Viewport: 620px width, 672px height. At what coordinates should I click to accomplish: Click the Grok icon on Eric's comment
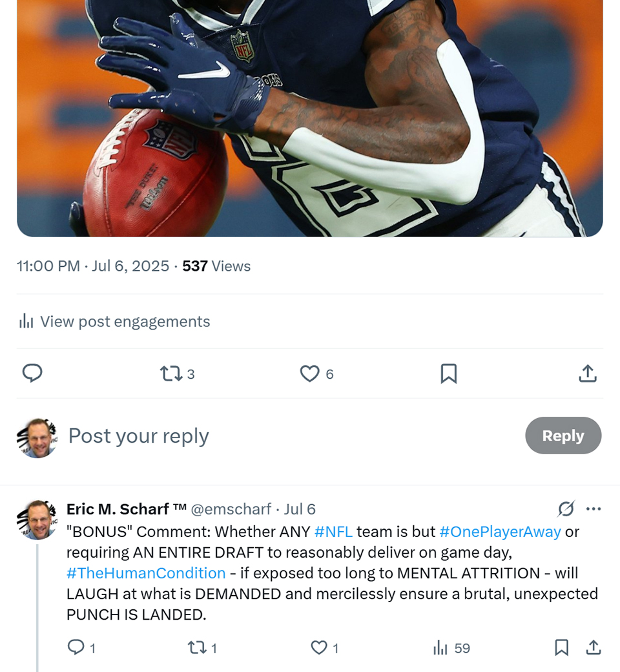coord(566,509)
